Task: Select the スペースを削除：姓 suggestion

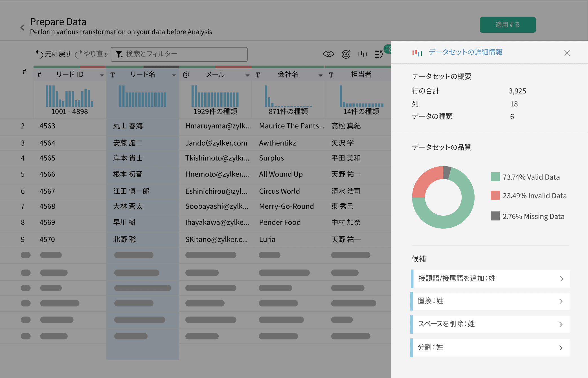Action: (490, 324)
